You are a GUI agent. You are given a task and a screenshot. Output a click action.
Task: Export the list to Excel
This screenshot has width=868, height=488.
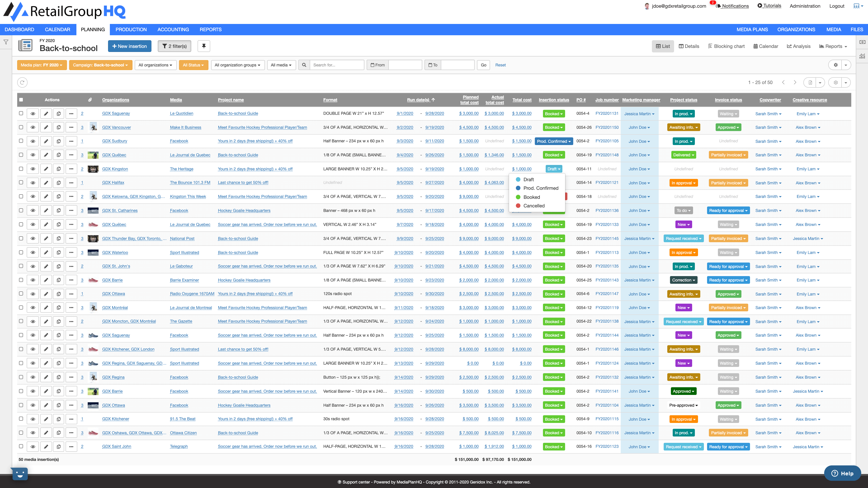tap(810, 82)
